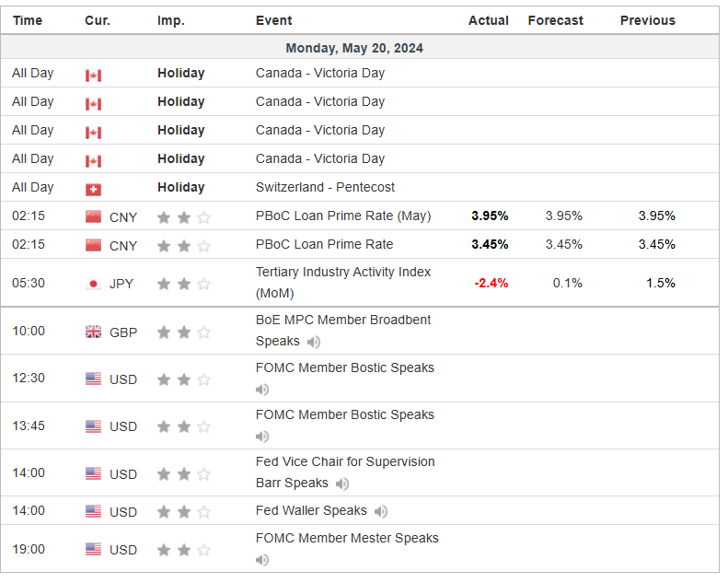Click the Imp. column header

170,20
